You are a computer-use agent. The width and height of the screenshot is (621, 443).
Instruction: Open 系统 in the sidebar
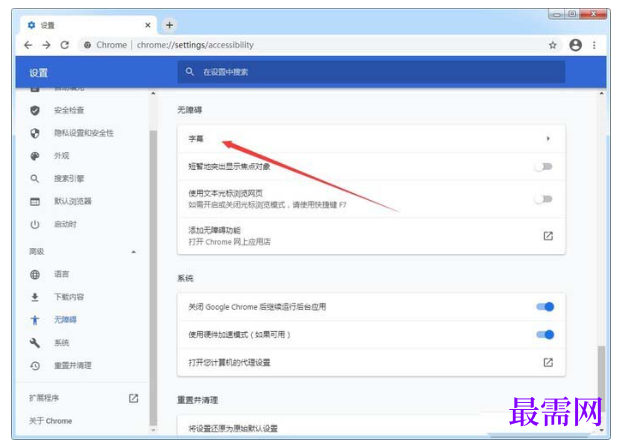tap(61, 342)
